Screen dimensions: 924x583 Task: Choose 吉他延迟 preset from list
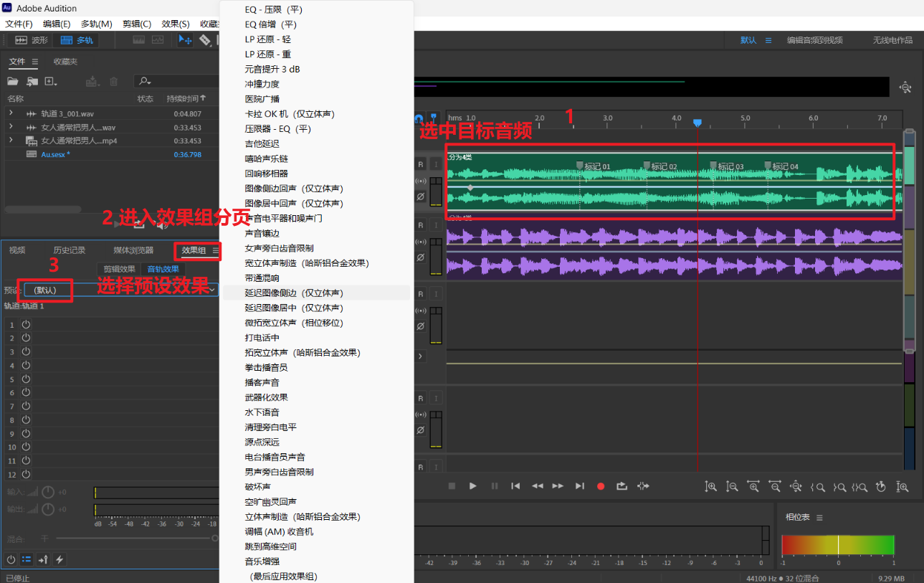(x=262, y=143)
